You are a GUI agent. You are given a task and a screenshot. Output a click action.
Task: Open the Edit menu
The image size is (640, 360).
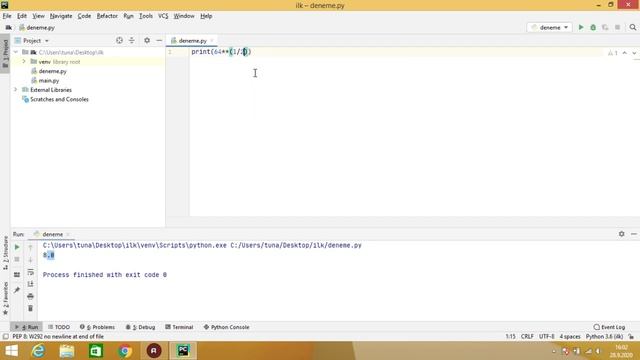[x=22, y=16]
